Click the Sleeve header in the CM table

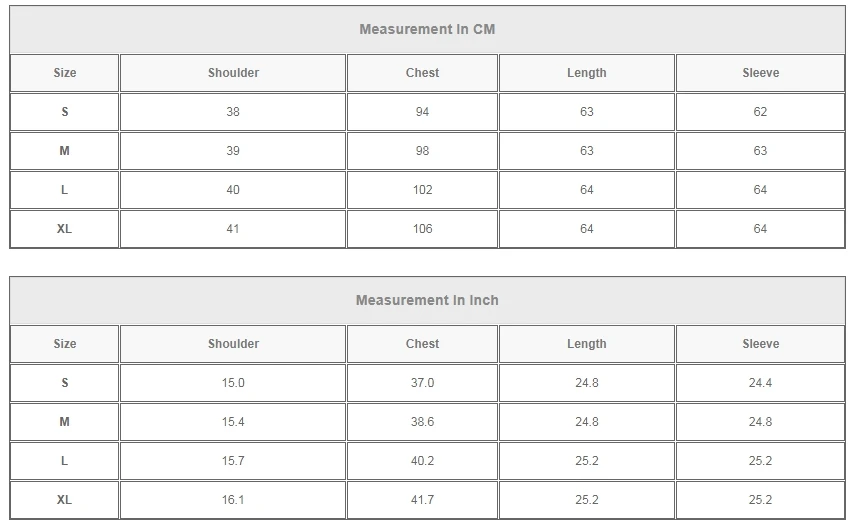(x=760, y=73)
